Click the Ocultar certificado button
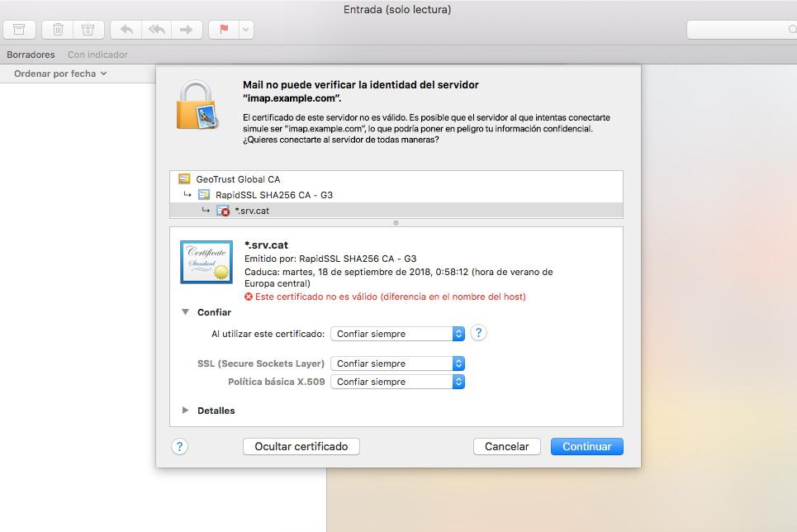This screenshot has height=532, width=797. tap(301, 446)
